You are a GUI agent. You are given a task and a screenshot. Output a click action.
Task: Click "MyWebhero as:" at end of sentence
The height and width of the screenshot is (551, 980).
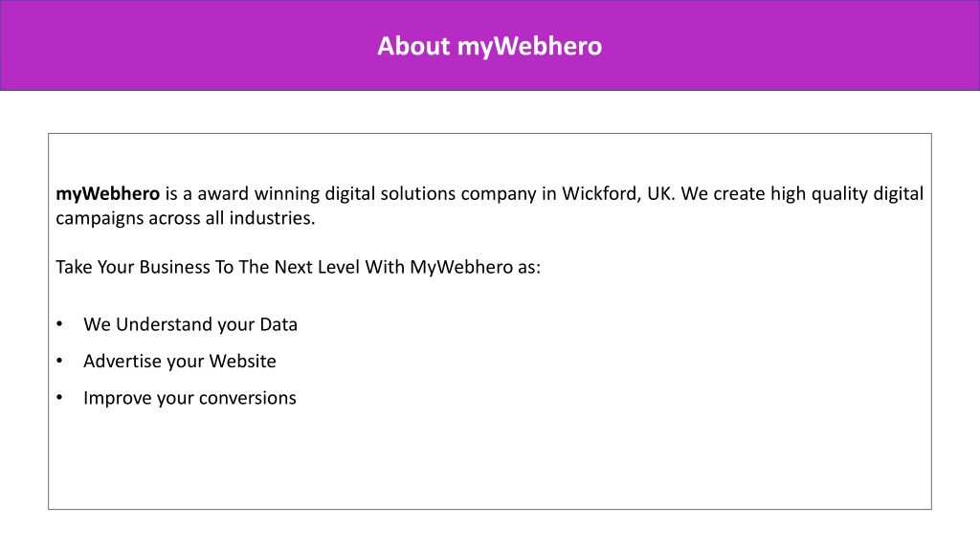(x=475, y=268)
